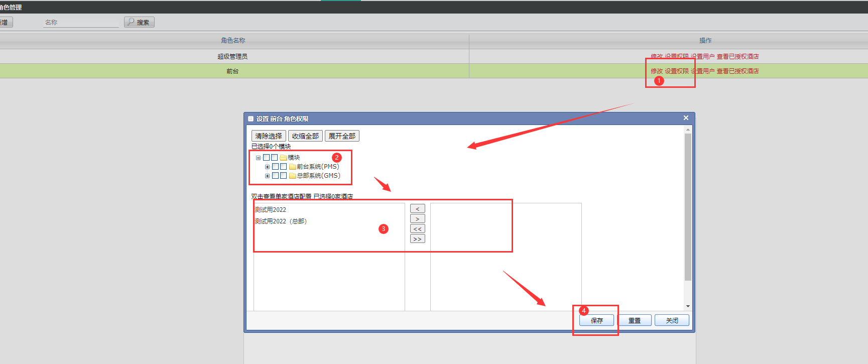Screen dimensions: 868x364
Task: Tick the second checkbox of 前台系统(PMS)
Action: click(284, 167)
